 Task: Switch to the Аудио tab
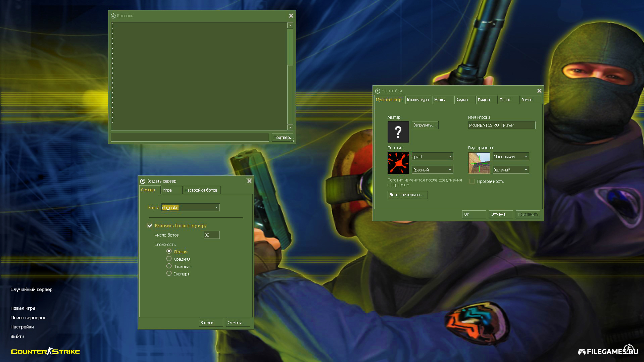pos(465,100)
